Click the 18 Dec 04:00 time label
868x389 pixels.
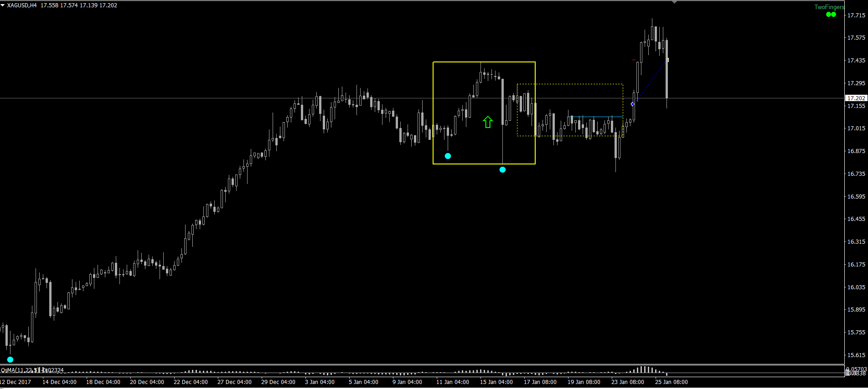[103, 382]
